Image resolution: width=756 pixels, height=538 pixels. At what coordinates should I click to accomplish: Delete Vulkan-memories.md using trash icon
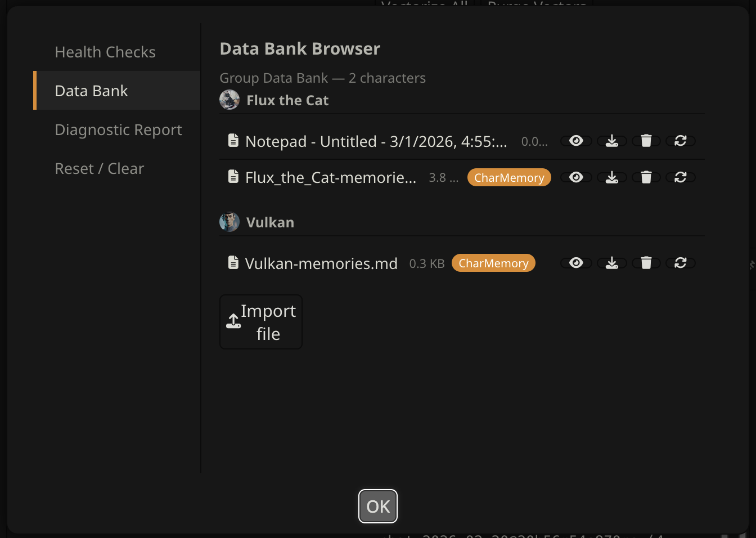646,263
